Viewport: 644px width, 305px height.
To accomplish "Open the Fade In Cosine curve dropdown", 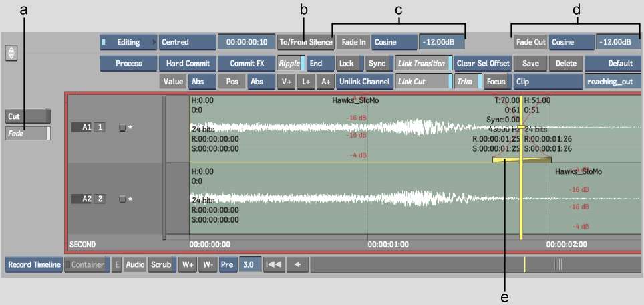I will 394,42.
